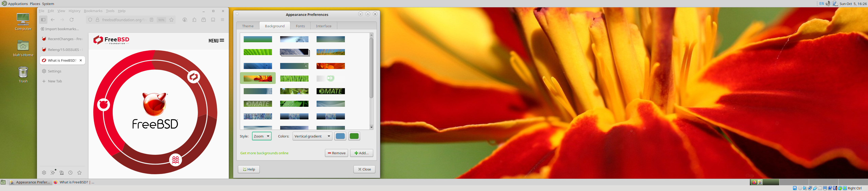Toggle the Show Desktop button in bottom panel
868x191 pixels.
click(x=3, y=182)
